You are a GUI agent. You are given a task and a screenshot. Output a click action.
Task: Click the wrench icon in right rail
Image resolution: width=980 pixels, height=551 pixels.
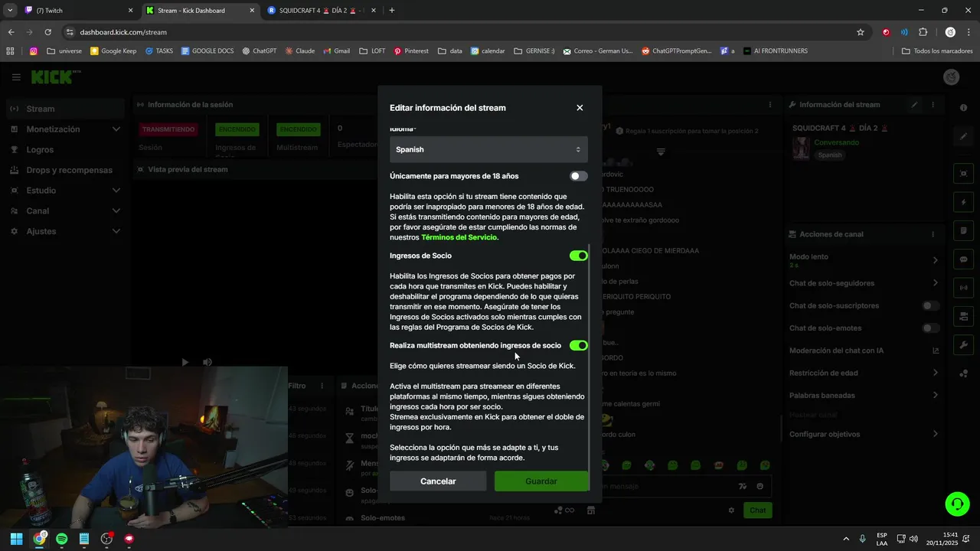pyautogui.click(x=964, y=345)
